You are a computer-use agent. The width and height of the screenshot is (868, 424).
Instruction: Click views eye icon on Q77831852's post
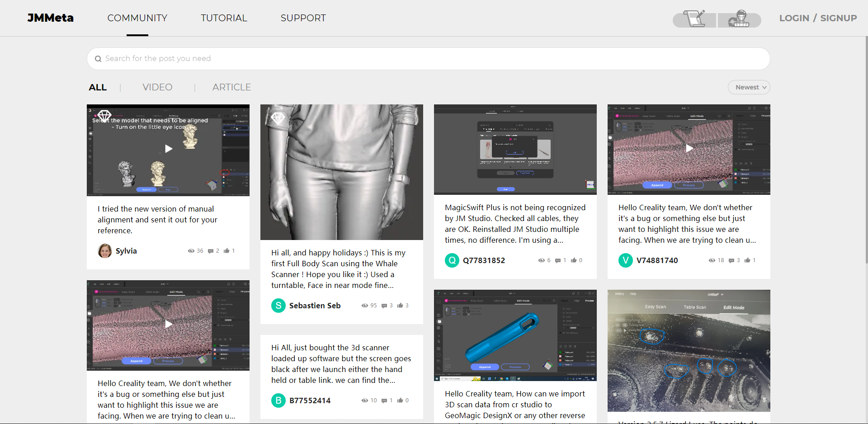pos(541,260)
